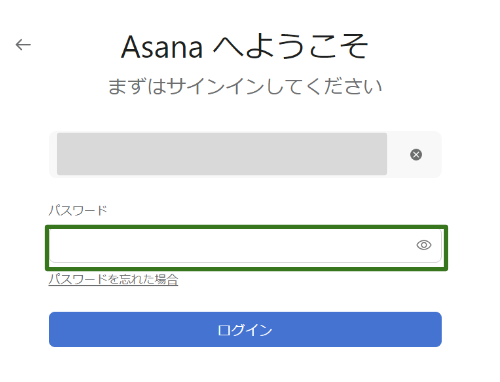
Task: Reveal typed password characters with the eye
Action: point(424,245)
